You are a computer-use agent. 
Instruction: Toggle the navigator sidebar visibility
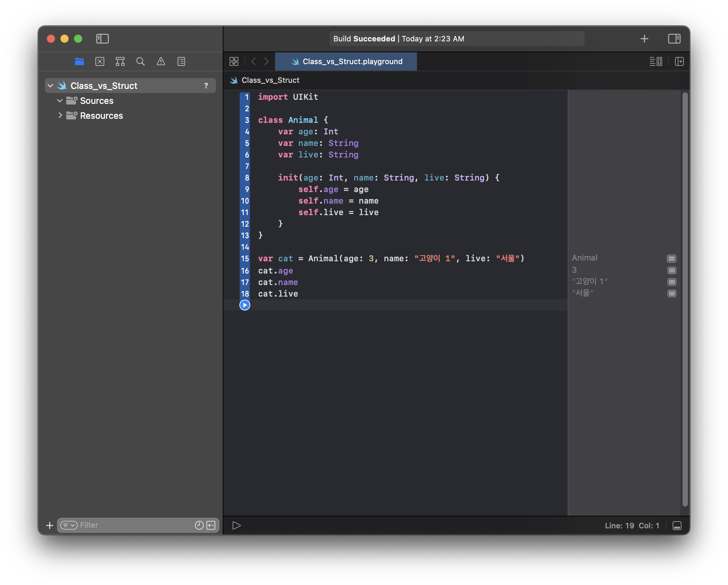click(102, 39)
